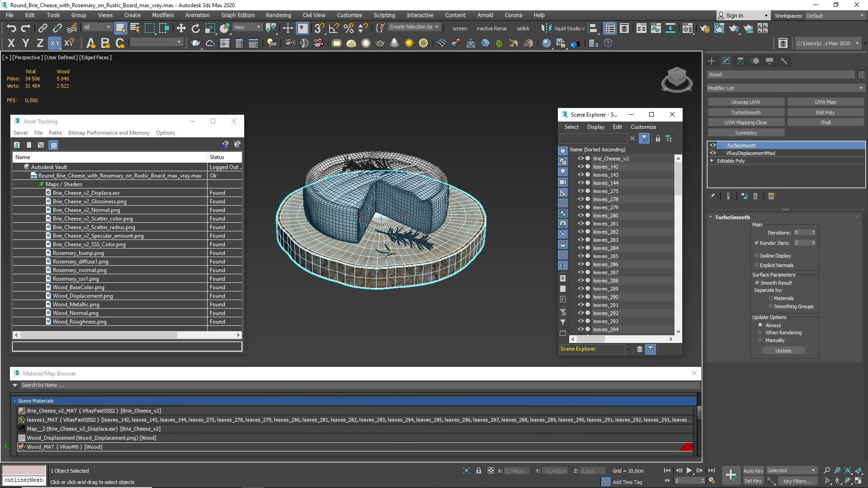Click the Update button in TurboSmooth
868x488 pixels.
783,351
